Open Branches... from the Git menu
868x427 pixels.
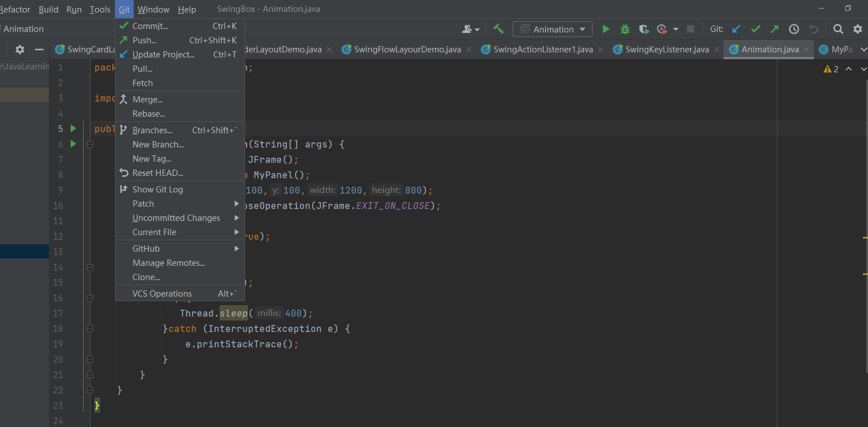[180, 130]
